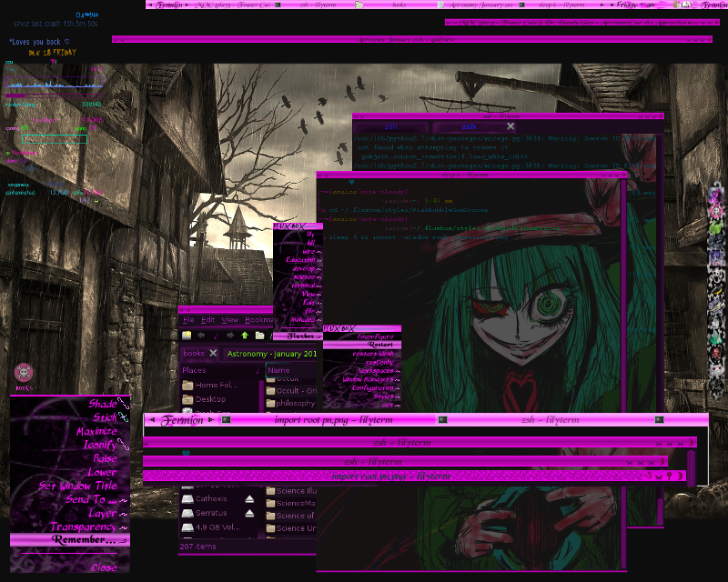Choose Reconfigure in Fluxbox submenu

pyautogui.click(x=362, y=336)
